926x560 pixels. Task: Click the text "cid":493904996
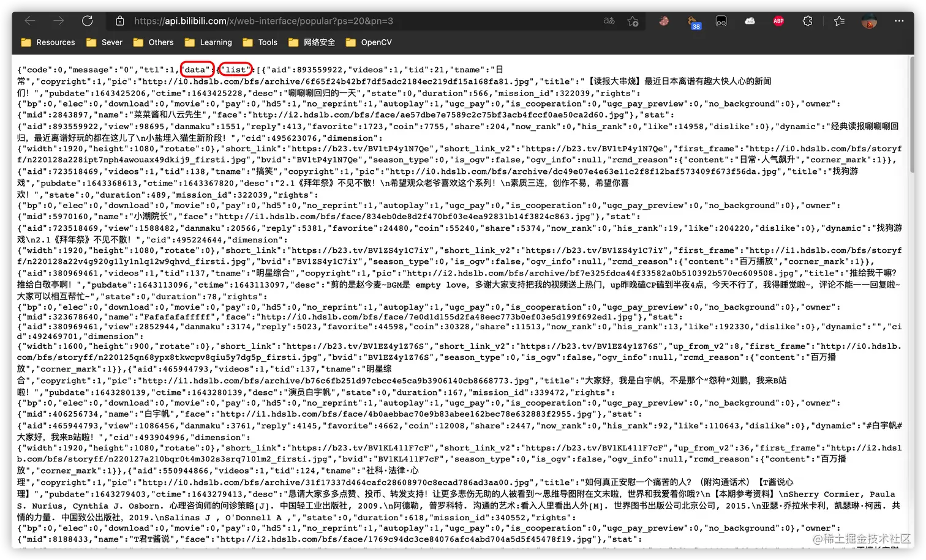152,438
